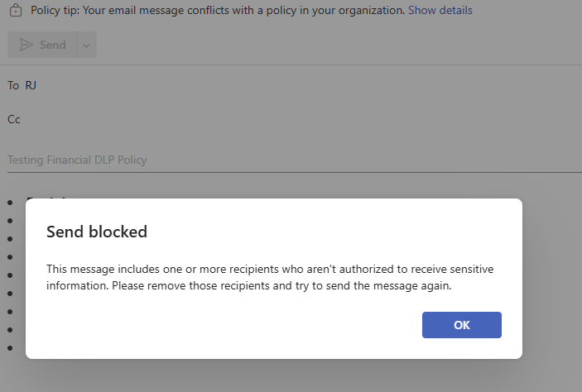Confirm the dialog with OK
The image size is (582, 392).
pyautogui.click(x=462, y=325)
